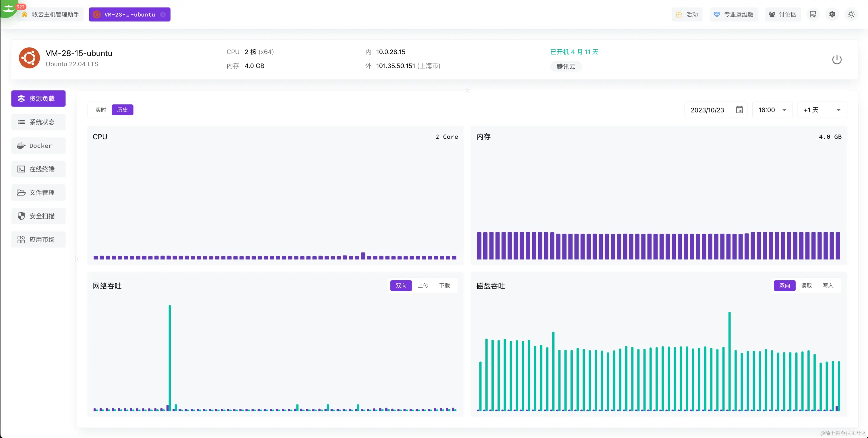The width and height of the screenshot is (868, 438).
Task: Open the calendar date picker icon
Action: point(739,110)
